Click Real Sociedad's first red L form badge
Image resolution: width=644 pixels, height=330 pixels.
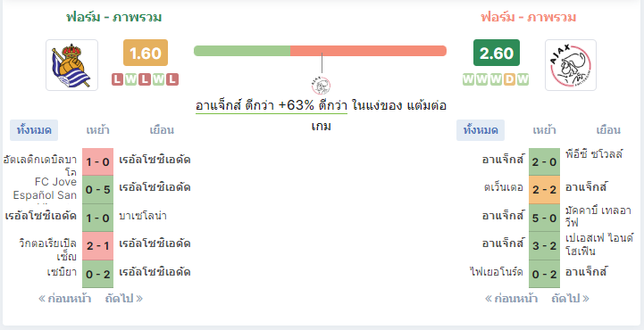118,79
